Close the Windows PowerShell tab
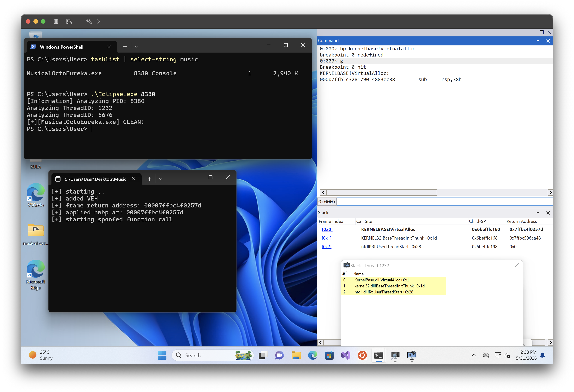The width and height of the screenshot is (574, 392). 109,47
